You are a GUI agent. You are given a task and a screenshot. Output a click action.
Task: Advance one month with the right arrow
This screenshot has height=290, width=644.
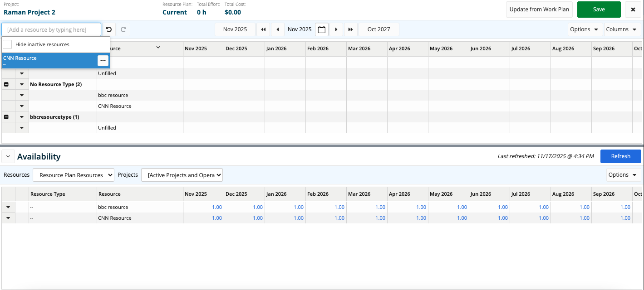336,29
